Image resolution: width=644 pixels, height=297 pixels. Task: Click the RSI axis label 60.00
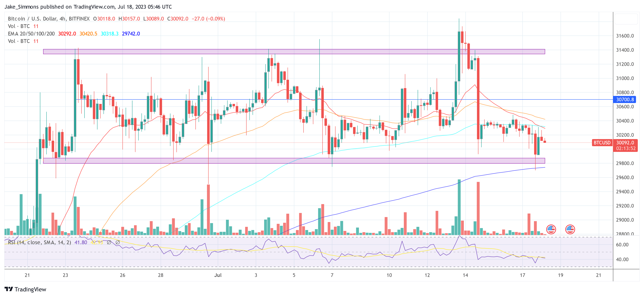pyautogui.click(x=622, y=245)
